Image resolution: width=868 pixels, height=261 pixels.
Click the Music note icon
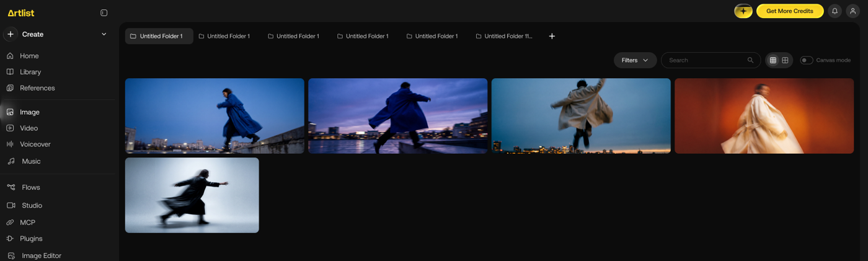pyautogui.click(x=11, y=161)
